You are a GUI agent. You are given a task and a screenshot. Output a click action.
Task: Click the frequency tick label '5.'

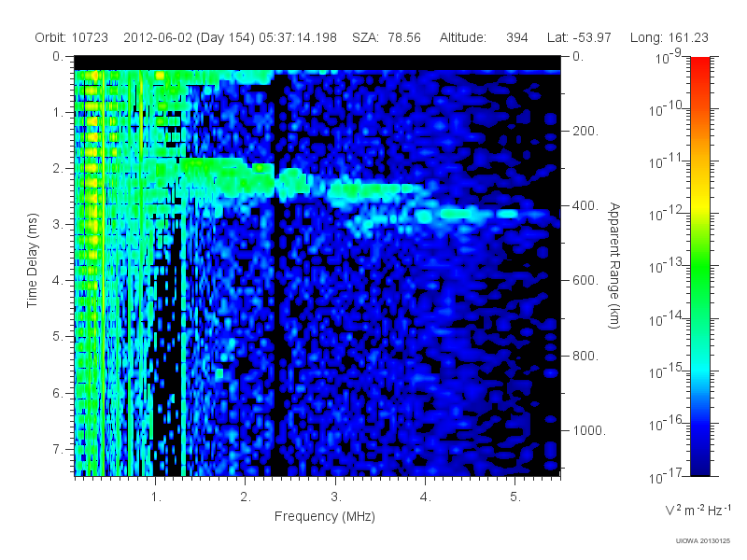[x=515, y=497]
